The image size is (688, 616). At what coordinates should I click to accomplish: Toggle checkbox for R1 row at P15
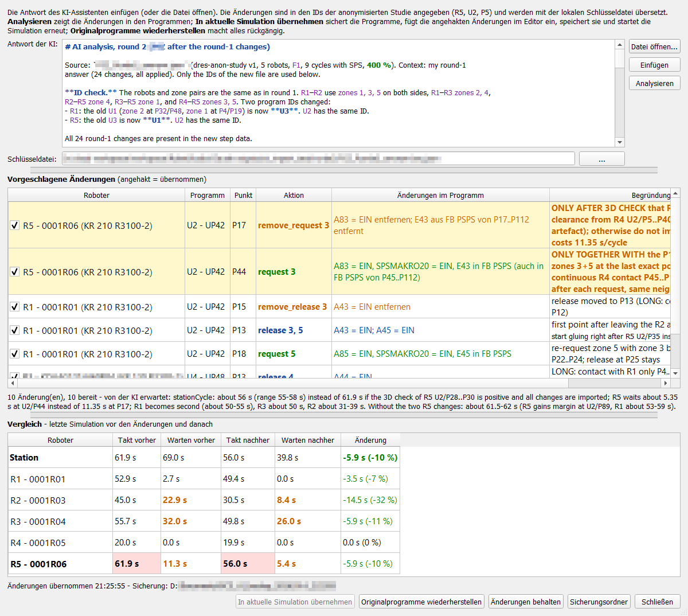(15, 307)
